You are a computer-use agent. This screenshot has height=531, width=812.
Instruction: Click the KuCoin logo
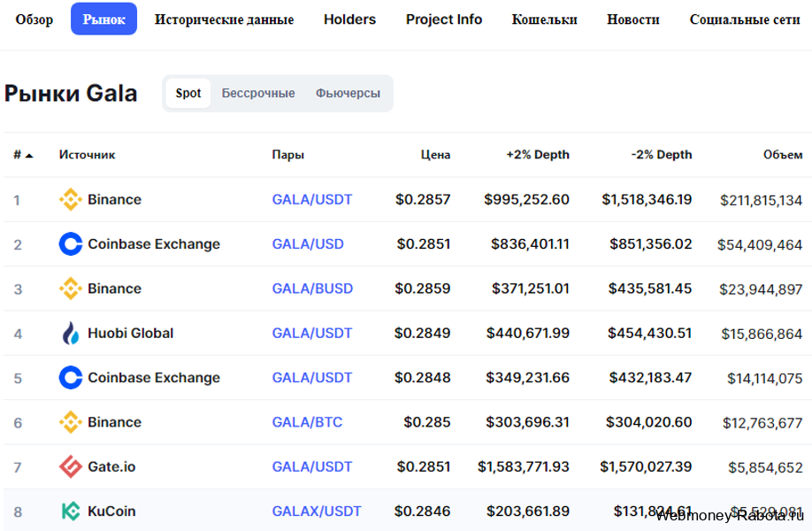(71, 512)
